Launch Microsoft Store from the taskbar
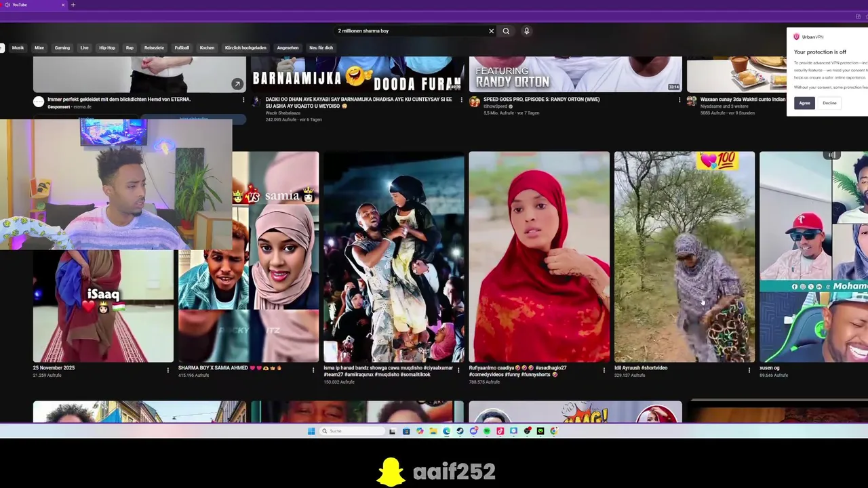 click(x=406, y=431)
